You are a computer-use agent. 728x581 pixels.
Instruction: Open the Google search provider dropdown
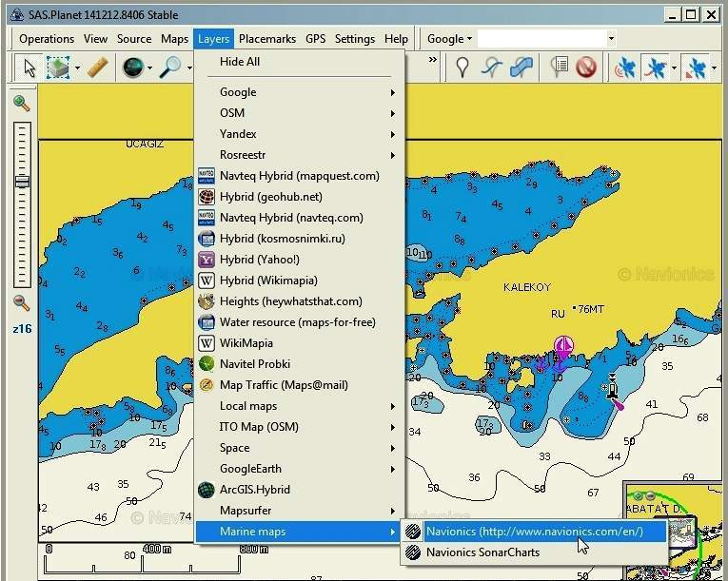click(449, 39)
